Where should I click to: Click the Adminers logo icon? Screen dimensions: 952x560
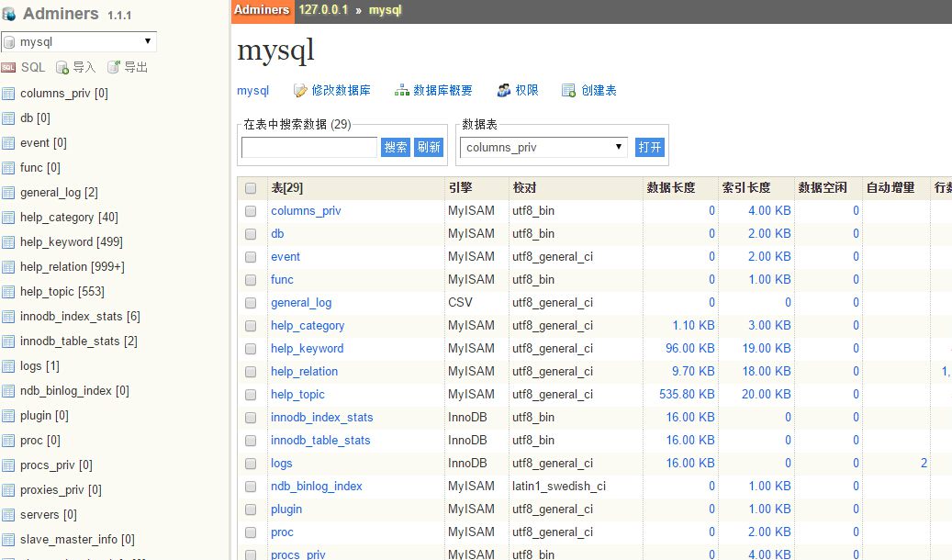9,14
